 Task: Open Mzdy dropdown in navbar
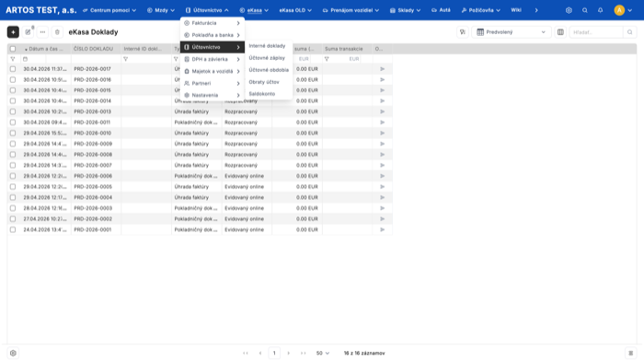(161, 10)
